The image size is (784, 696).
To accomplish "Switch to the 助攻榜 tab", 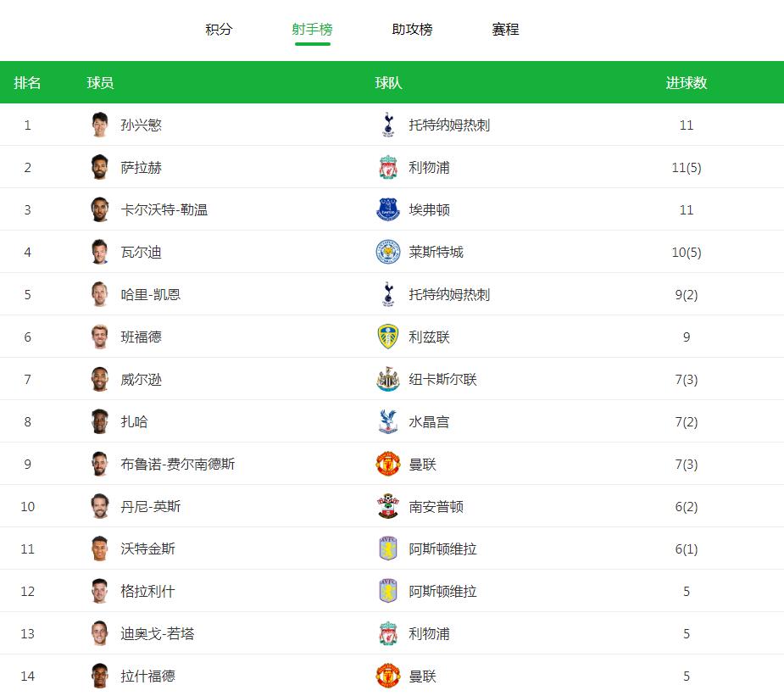I will pyautogui.click(x=412, y=30).
